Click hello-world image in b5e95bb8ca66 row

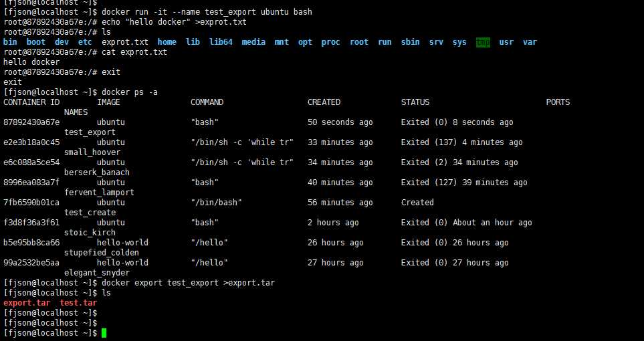click(122, 243)
